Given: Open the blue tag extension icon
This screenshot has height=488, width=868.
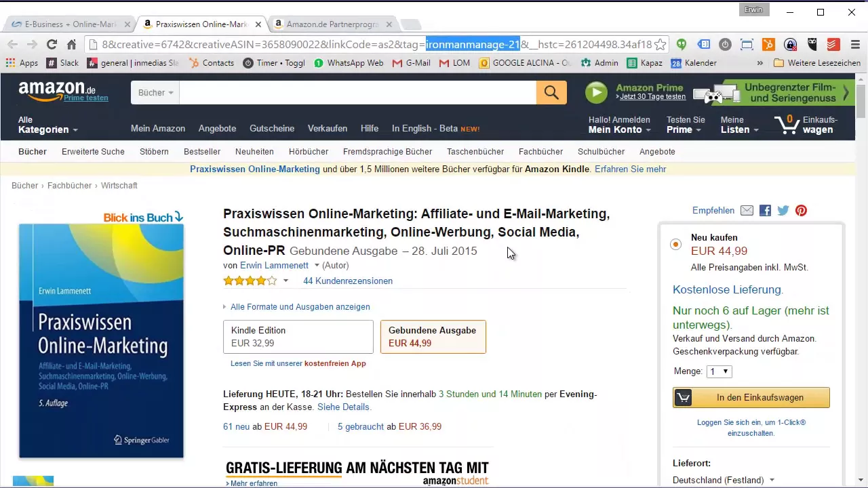Looking at the screenshot, I should (704, 45).
